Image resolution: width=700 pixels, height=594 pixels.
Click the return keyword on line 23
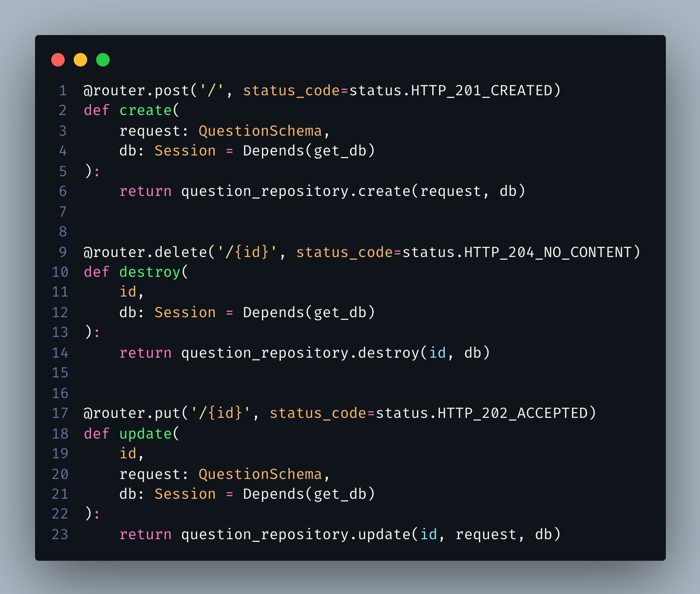coord(146,535)
